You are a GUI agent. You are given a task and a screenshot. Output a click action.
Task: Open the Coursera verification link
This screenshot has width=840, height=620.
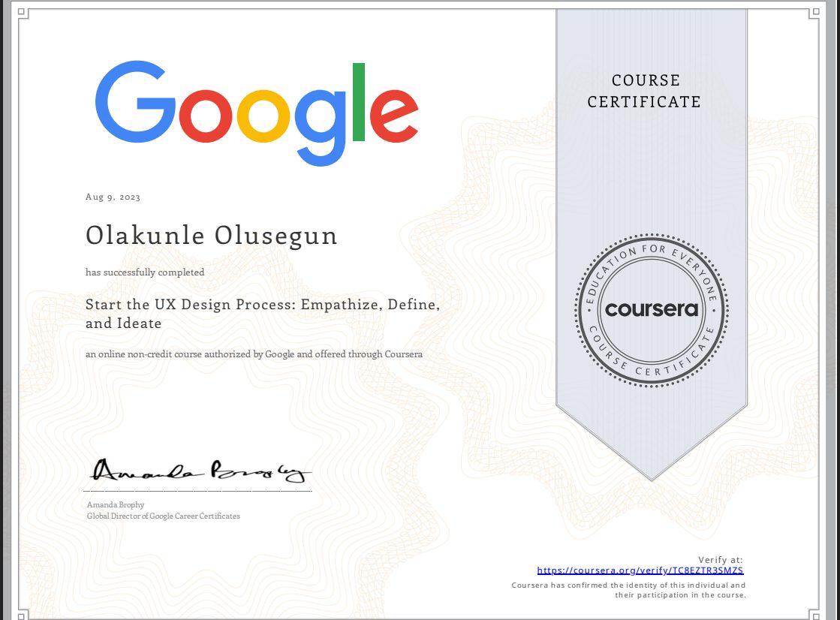click(x=640, y=570)
